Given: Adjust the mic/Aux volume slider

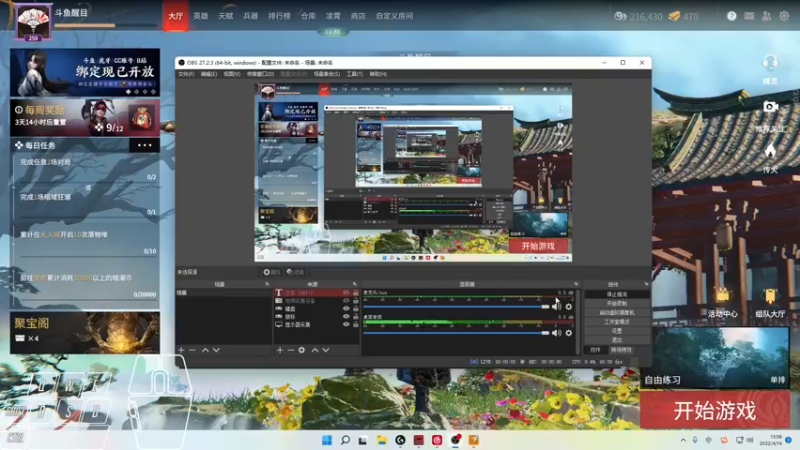Looking at the screenshot, I should [x=456, y=307].
